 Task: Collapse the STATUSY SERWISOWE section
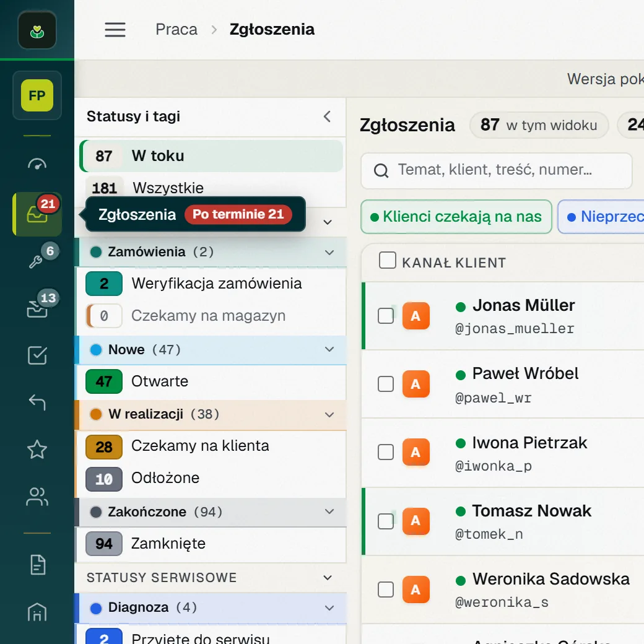pyautogui.click(x=328, y=578)
